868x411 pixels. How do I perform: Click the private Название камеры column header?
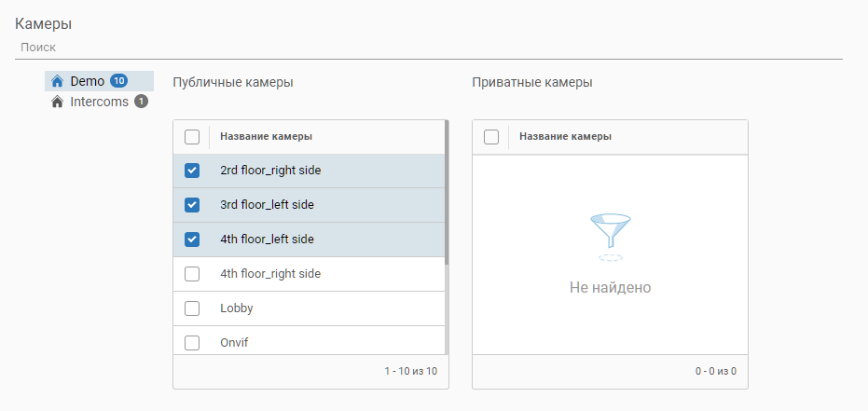(565, 137)
